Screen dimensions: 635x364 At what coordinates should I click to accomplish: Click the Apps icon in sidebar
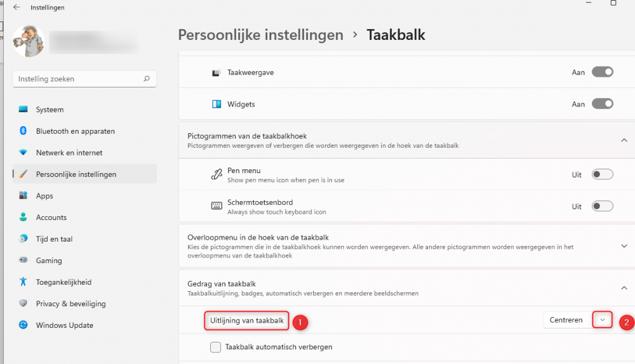click(23, 196)
